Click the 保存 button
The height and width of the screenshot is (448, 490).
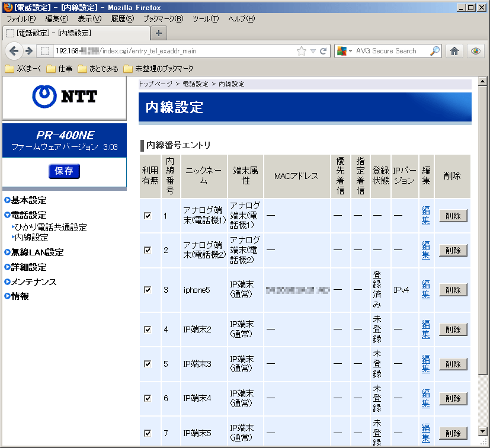(64, 171)
